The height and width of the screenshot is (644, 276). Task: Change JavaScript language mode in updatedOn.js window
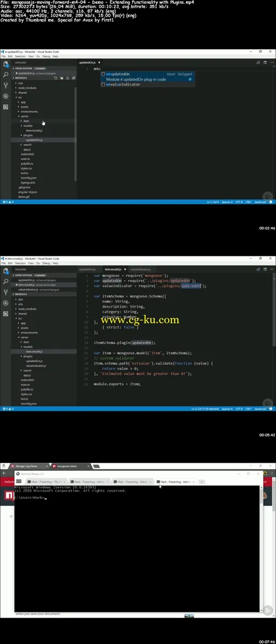tap(260, 202)
